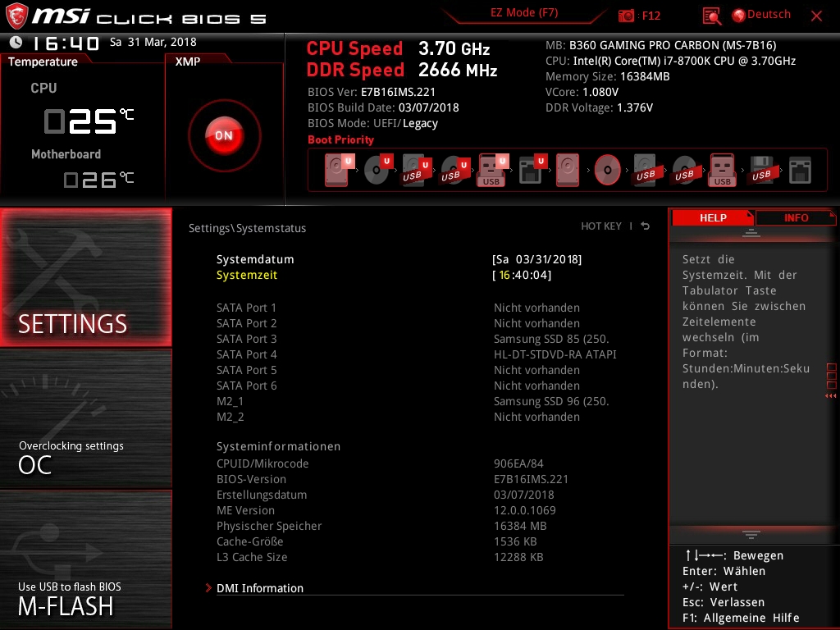This screenshot has height=630, width=840.
Task: Click the legacy USB hard disk boot icon
Action: click(x=646, y=170)
